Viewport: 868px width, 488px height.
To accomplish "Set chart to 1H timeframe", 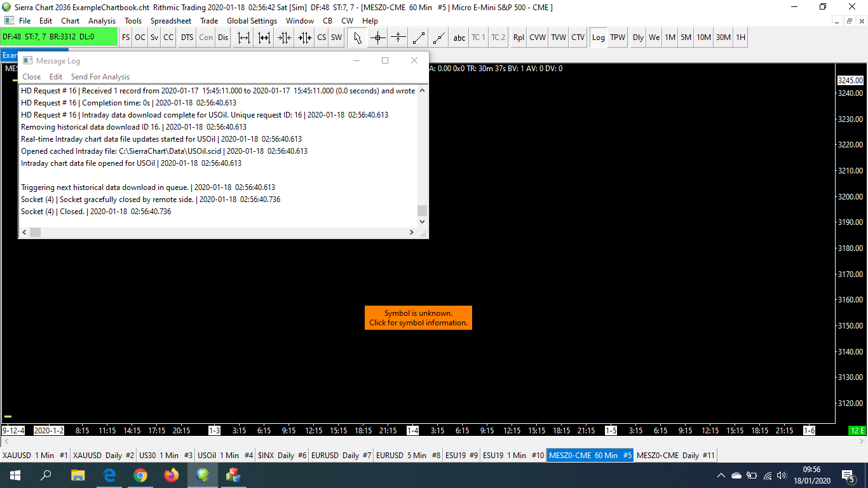I will (x=740, y=37).
